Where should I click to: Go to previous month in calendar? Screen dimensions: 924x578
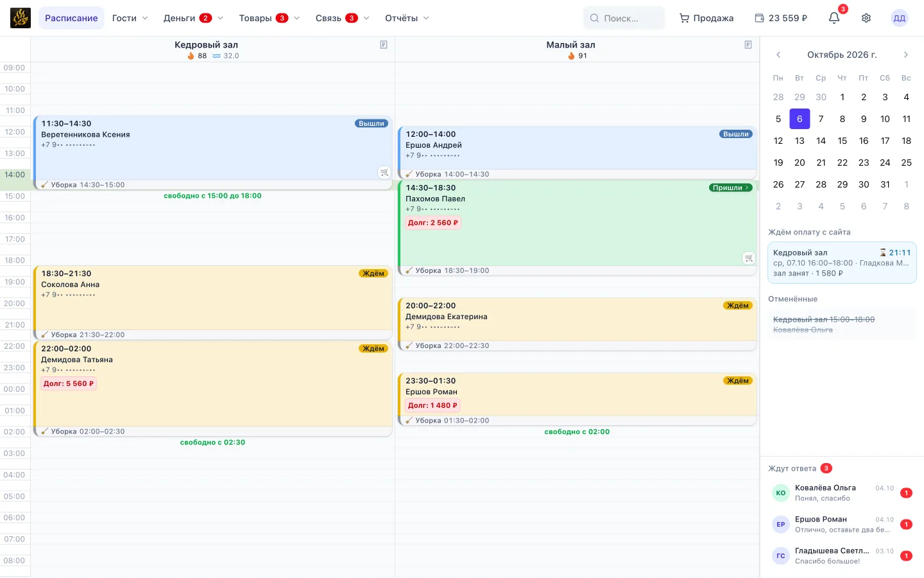click(x=778, y=55)
